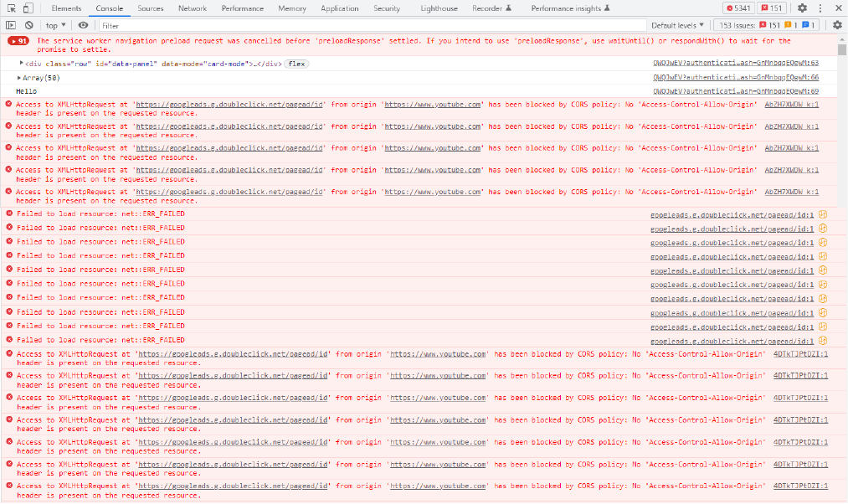Viewport: 848px width, 504px height.
Task: Open the Security tab
Action: [387, 8]
